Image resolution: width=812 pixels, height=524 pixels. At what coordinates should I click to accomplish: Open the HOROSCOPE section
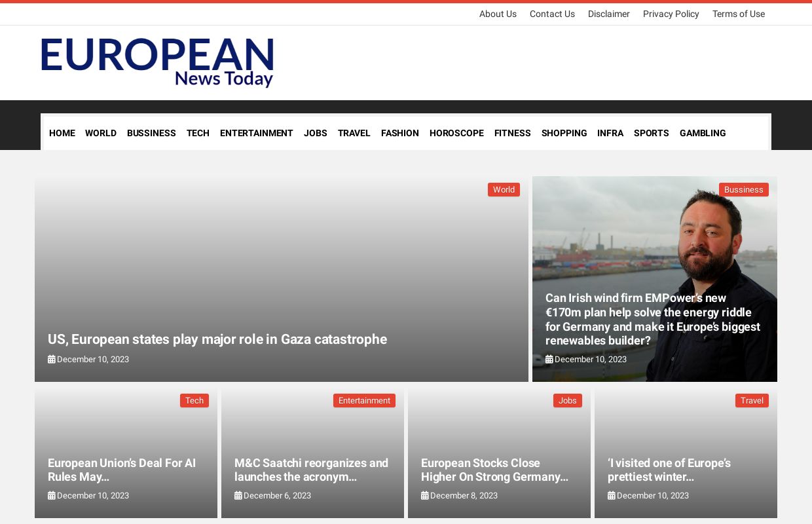456,133
